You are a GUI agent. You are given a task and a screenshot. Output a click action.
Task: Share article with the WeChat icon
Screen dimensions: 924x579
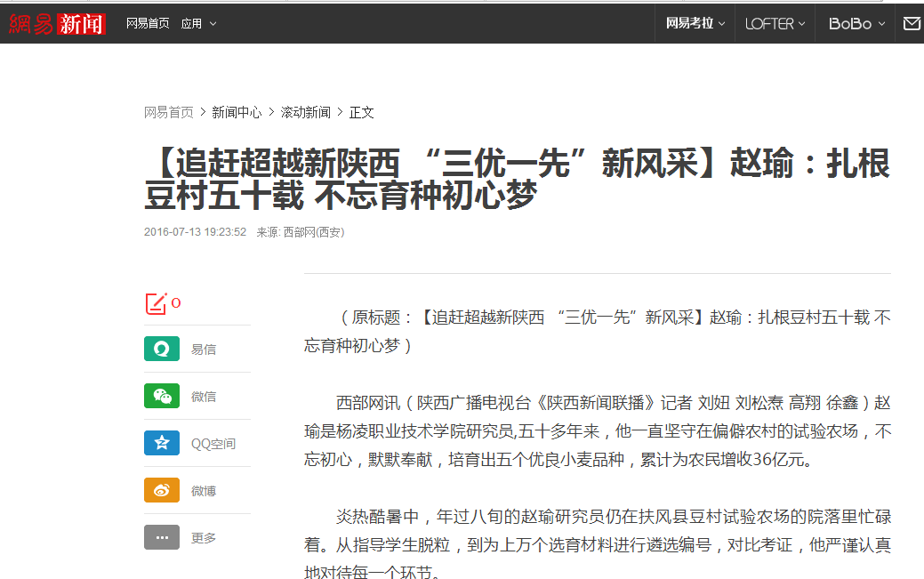pos(161,397)
